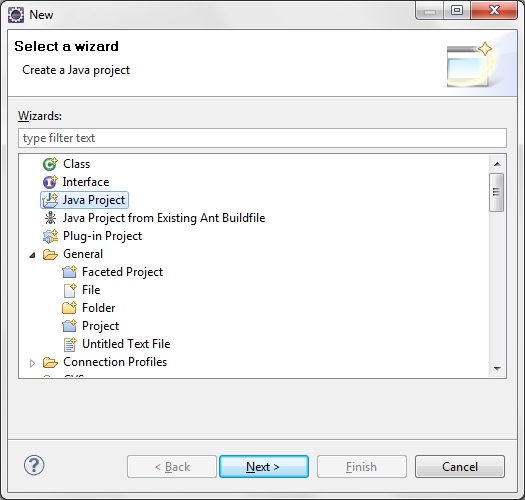Choose the Plug-in Project icon
The height and width of the screenshot is (500, 525).
tap(50, 236)
